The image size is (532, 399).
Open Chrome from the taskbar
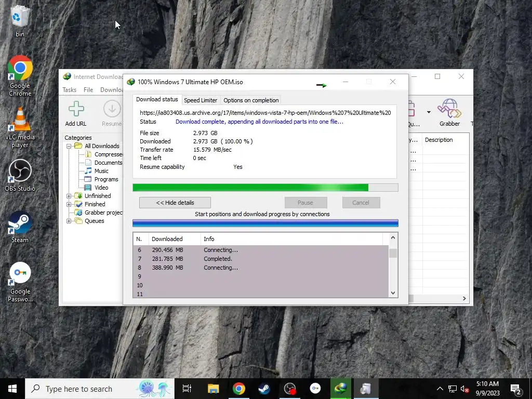point(239,389)
